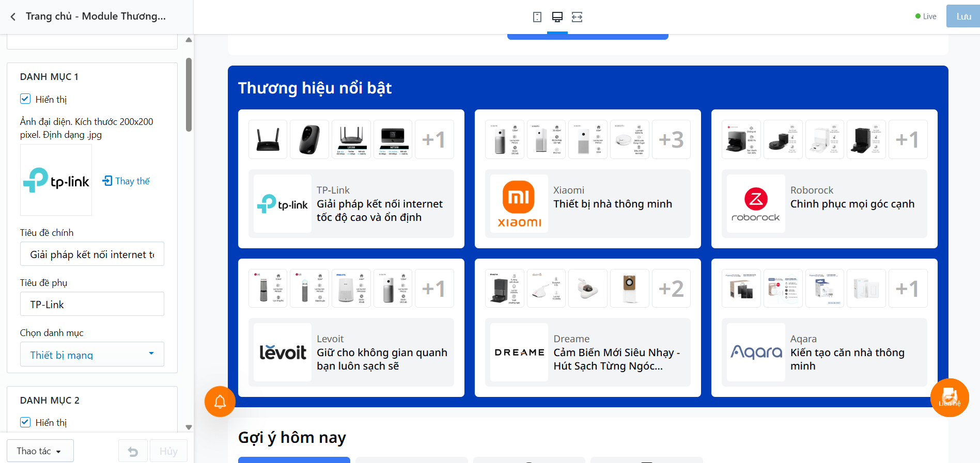Click "Thương hiệu nổi bật" section heading
Screen dimensions: 980x463
coord(315,88)
